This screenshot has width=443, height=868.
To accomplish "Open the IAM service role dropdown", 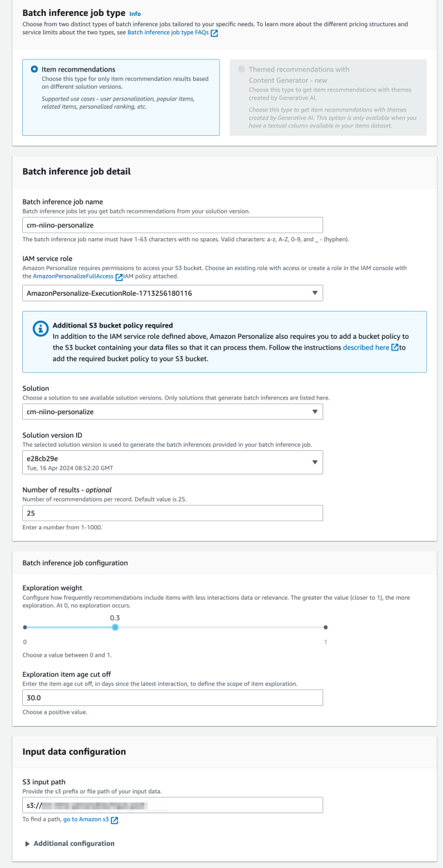I will (173, 292).
